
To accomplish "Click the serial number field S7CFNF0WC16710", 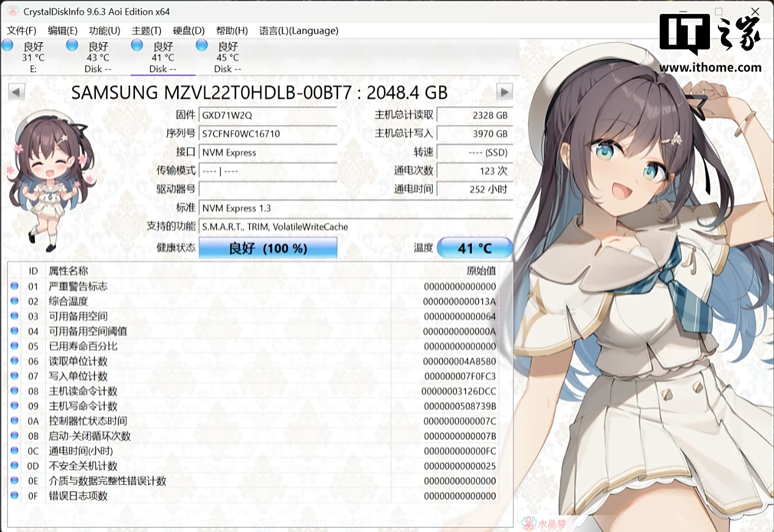I will click(268, 134).
